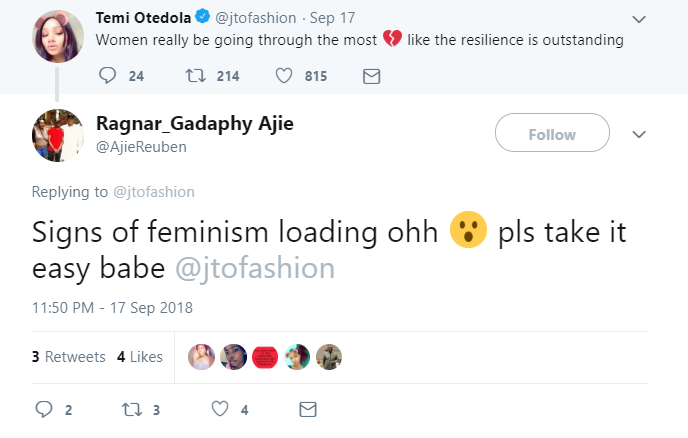Open @jtofashion mention in tweet text
Image resolution: width=688 pixels, height=438 pixels.
click(255, 270)
